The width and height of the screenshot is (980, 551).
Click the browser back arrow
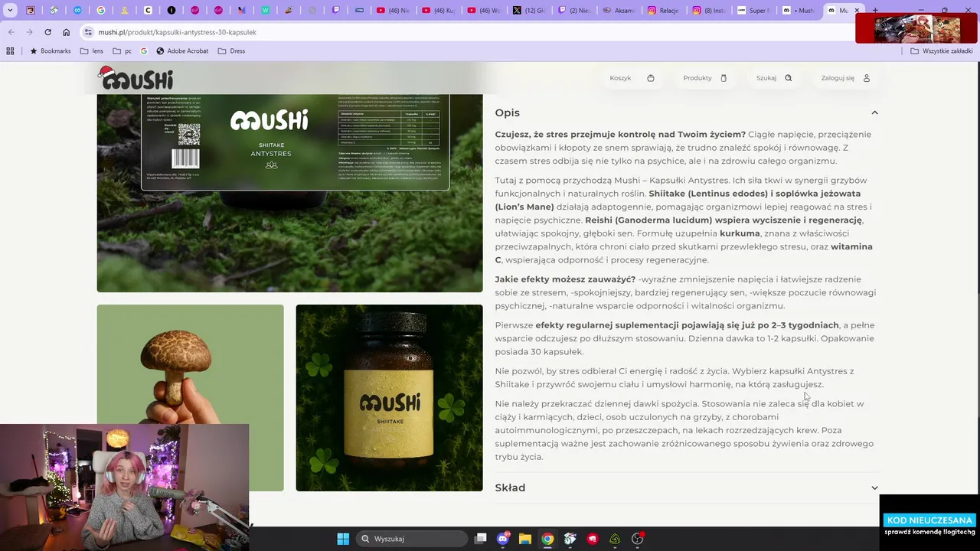point(11,32)
